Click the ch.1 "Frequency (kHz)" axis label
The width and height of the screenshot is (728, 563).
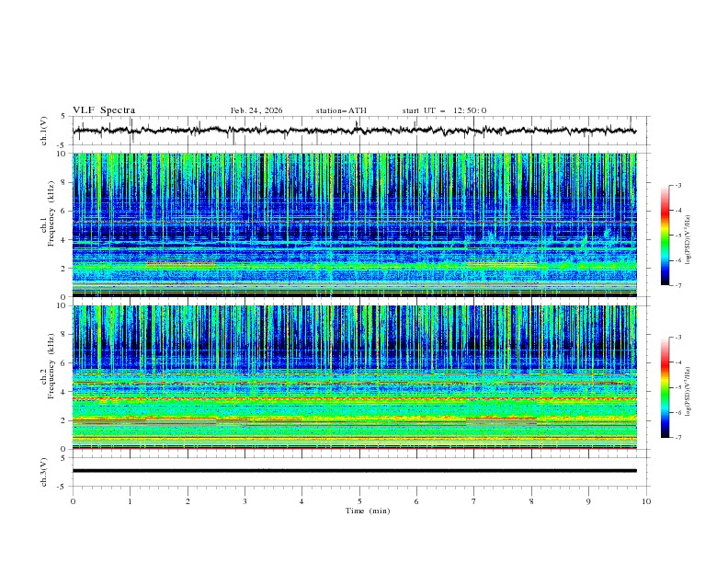click(51, 214)
